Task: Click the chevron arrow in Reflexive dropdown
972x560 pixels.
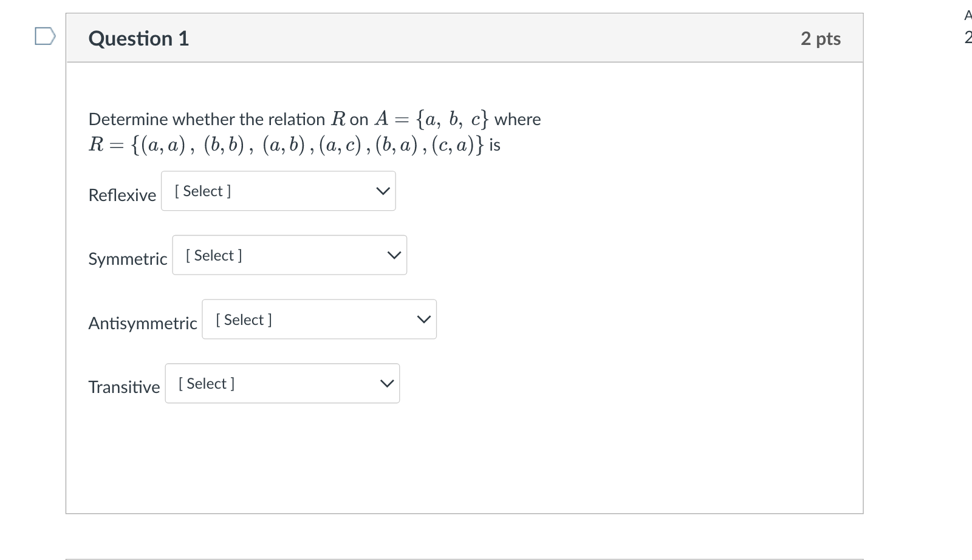Action: [x=383, y=191]
